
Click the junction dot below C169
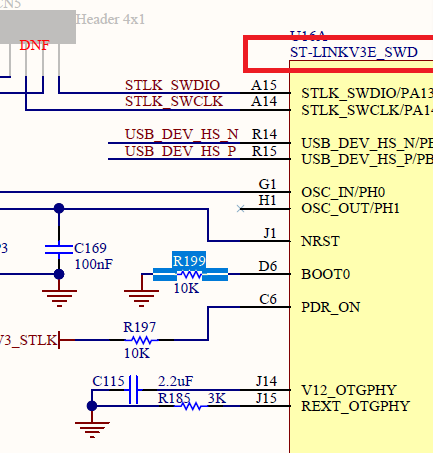coord(59,274)
